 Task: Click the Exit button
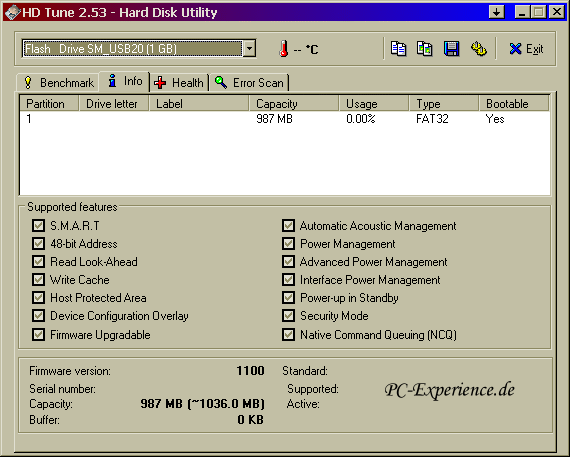pos(526,49)
